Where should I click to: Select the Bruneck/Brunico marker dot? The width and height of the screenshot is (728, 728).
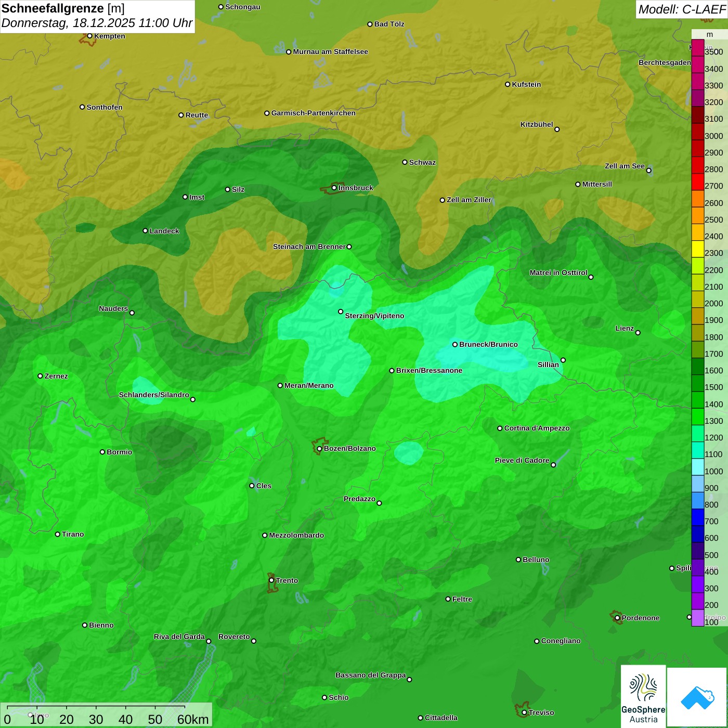click(x=455, y=344)
